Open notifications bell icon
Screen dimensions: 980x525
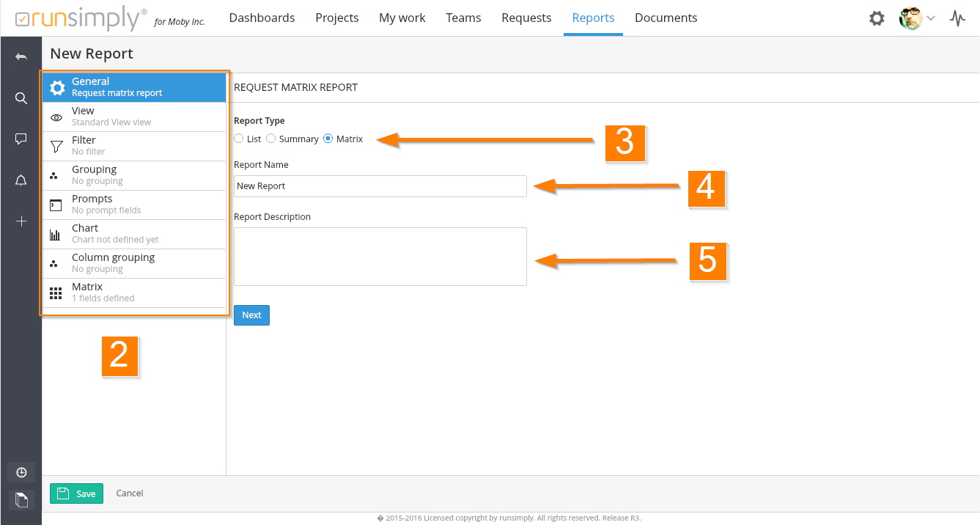point(21,180)
